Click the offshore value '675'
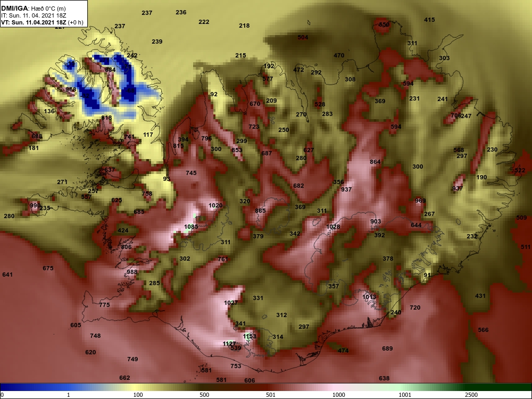 [48, 268]
